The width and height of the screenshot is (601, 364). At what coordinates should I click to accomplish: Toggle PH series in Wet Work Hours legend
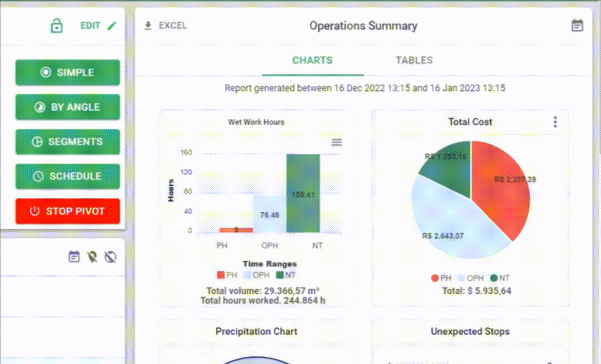point(227,275)
